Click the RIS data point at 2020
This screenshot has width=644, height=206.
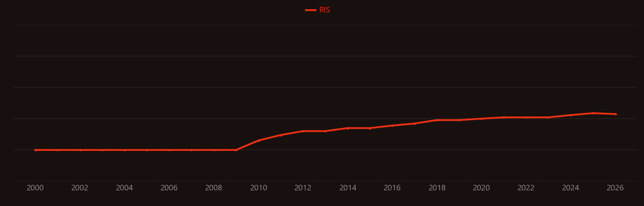point(482,119)
